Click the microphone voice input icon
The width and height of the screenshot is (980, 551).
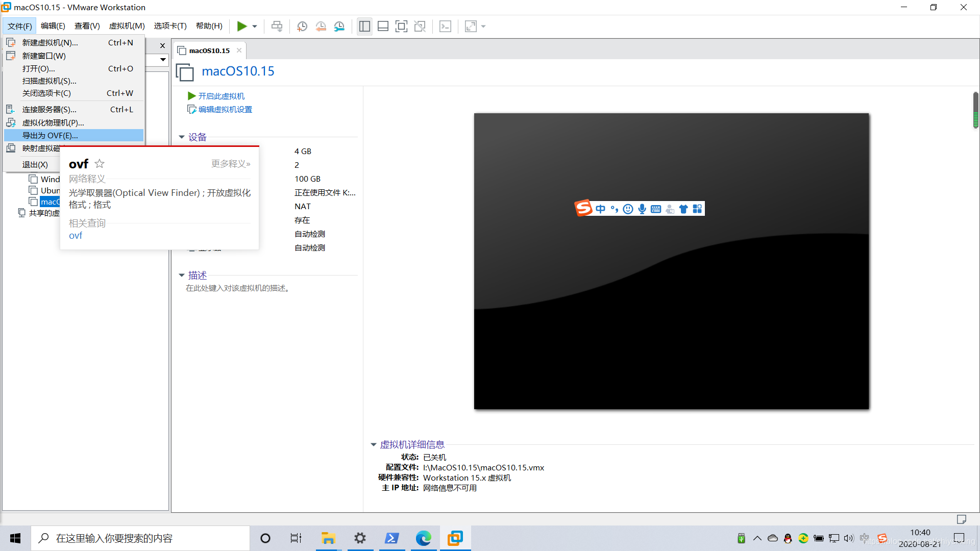pos(642,209)
